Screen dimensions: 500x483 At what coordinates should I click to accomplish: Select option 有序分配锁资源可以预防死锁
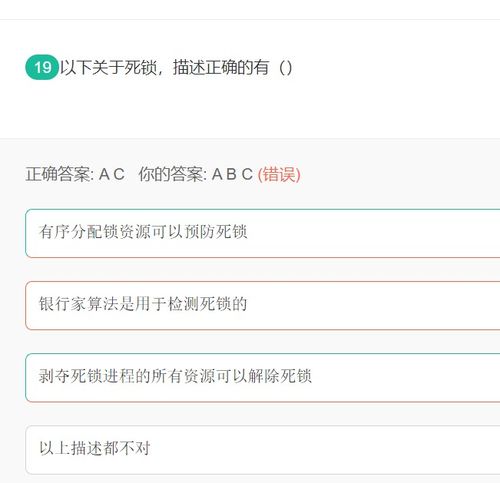coord(263,233)
